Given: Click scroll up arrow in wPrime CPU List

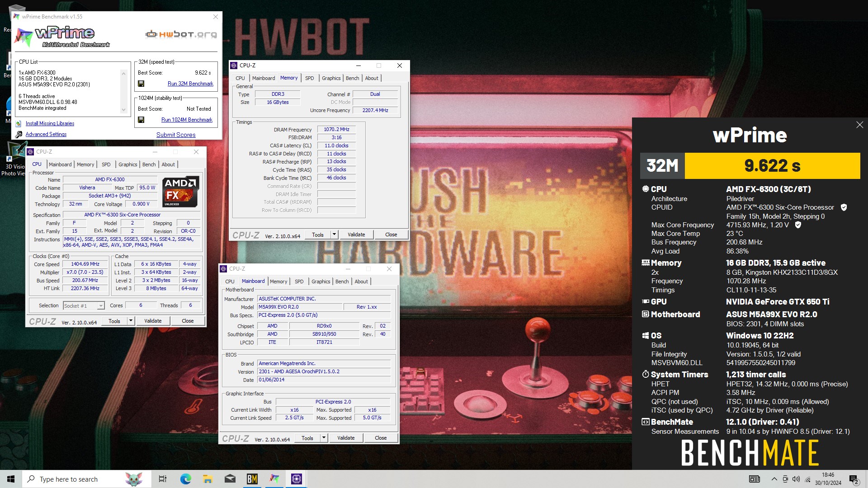Looking at the screenshot, I should point(123,74).
